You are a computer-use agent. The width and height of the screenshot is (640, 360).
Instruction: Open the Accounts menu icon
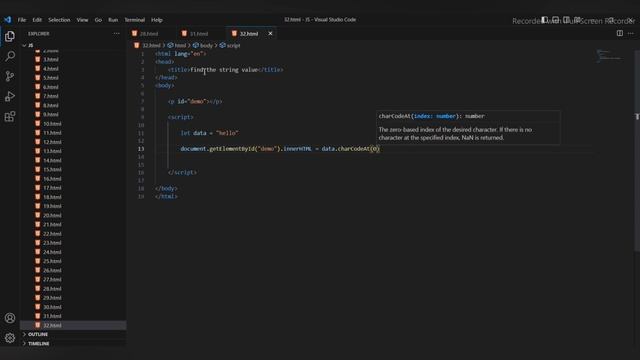[x=10, y=318]
